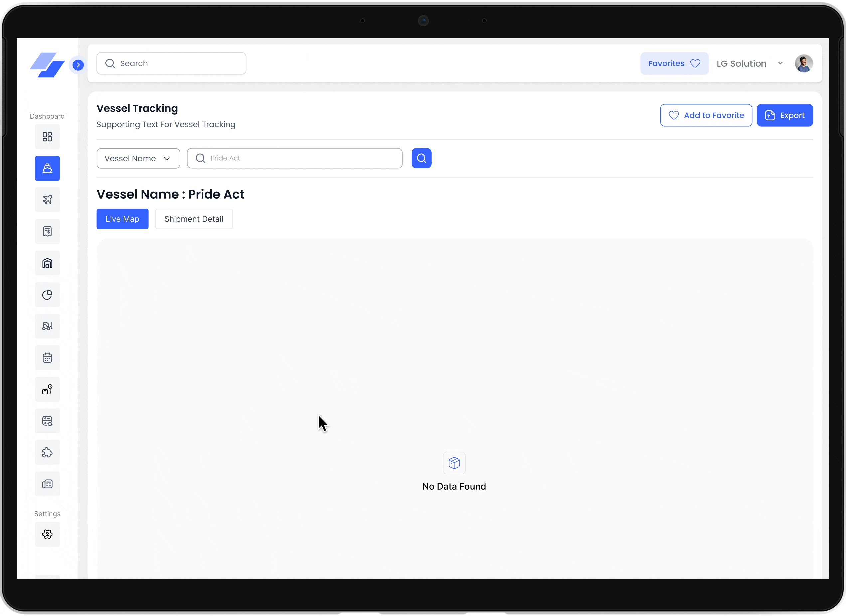Viewport: 846px width, 616px height.
Task: Click the blue search magnifier button
Action: [x=421, y=158]
